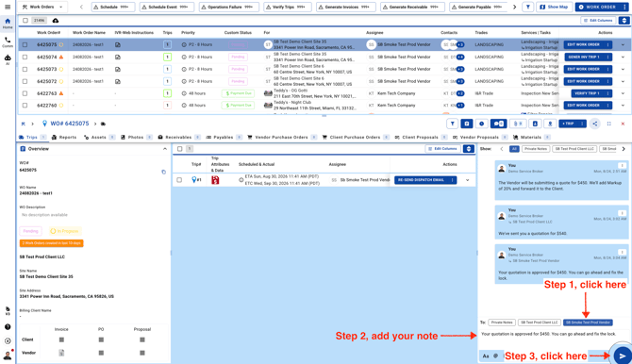Open user profile avatar in sidebar
Screen dimensions: 632x364
pyautogui.click(x=8, y=356)
